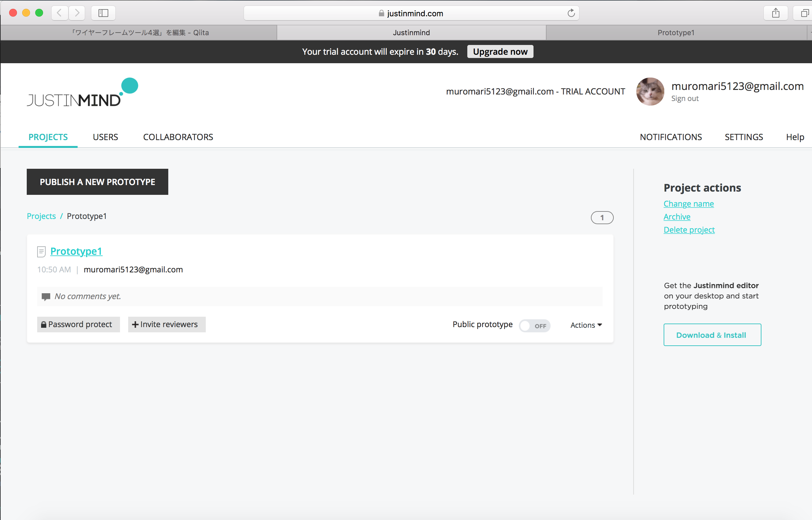Click the document icon next to Prototype1
This screenshot has width=812, height=520.
41,251
